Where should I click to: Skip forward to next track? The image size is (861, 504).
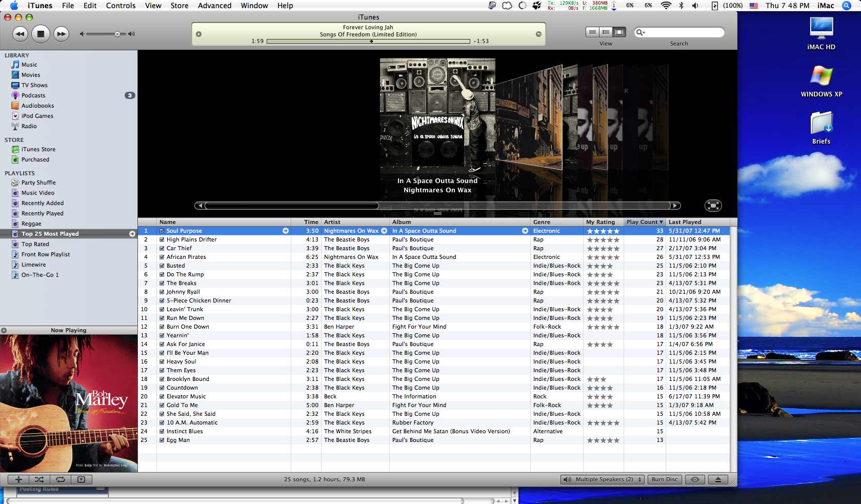point(61,34)
